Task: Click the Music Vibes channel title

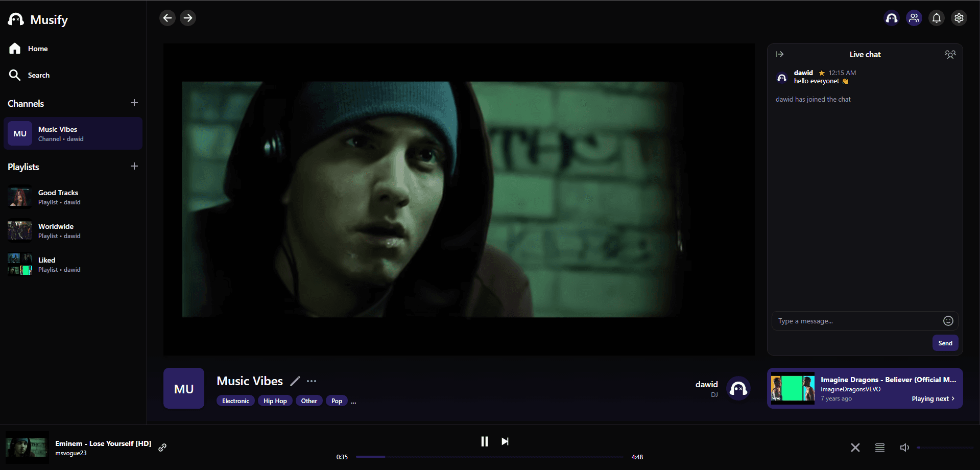Action: 250,381
